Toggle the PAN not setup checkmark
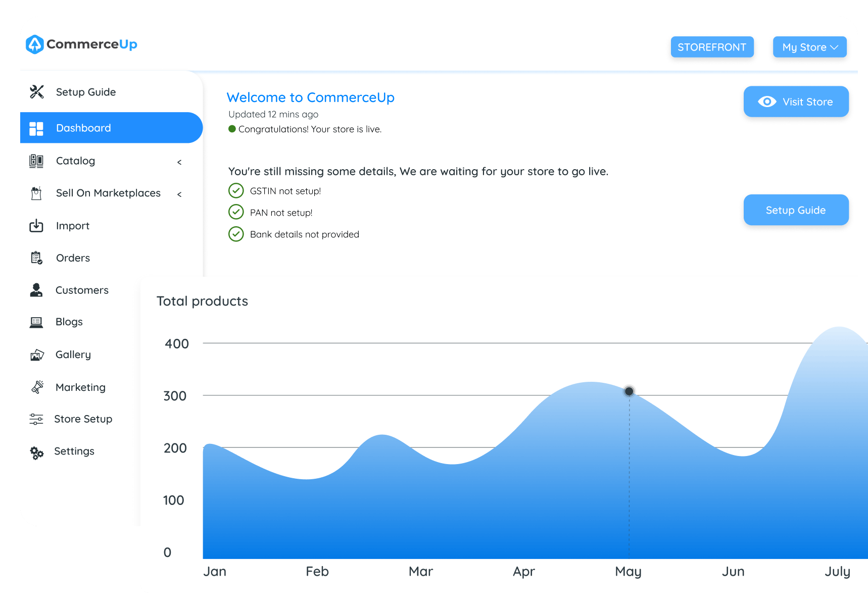Viewport: 868px width, 608px height. 236,212
